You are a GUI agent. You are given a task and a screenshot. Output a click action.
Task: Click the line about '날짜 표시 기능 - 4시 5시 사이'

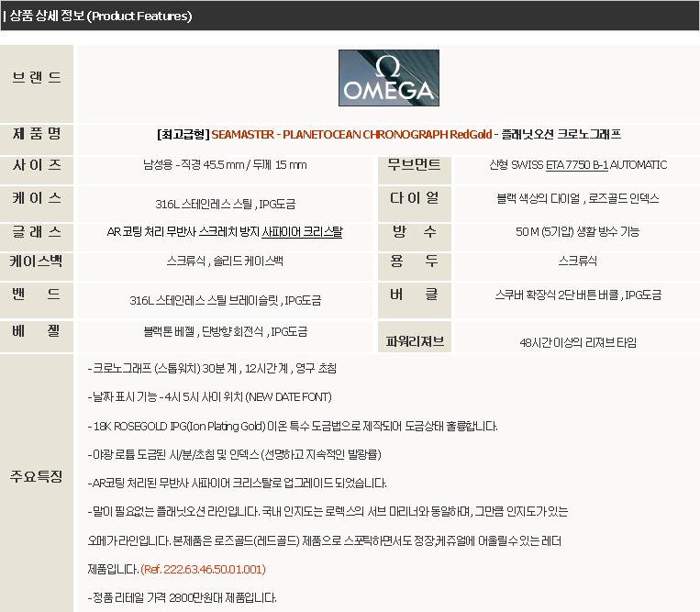(x=210, y=397)
